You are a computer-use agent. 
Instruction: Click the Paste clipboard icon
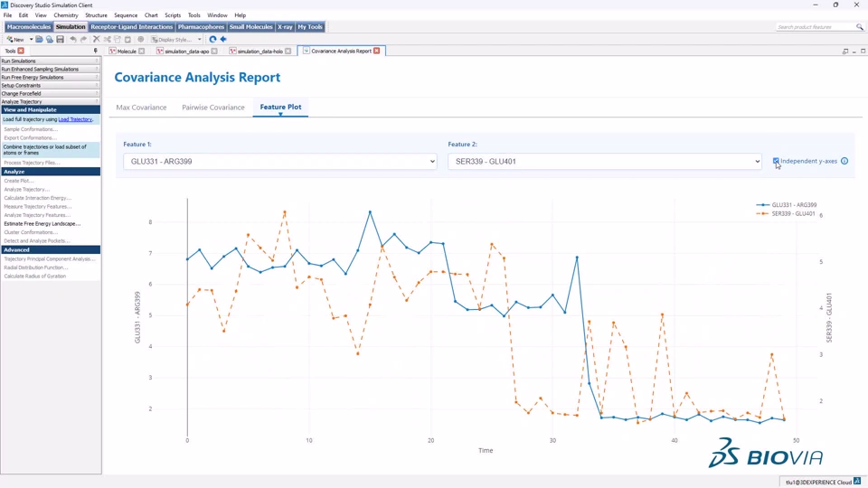127,39
